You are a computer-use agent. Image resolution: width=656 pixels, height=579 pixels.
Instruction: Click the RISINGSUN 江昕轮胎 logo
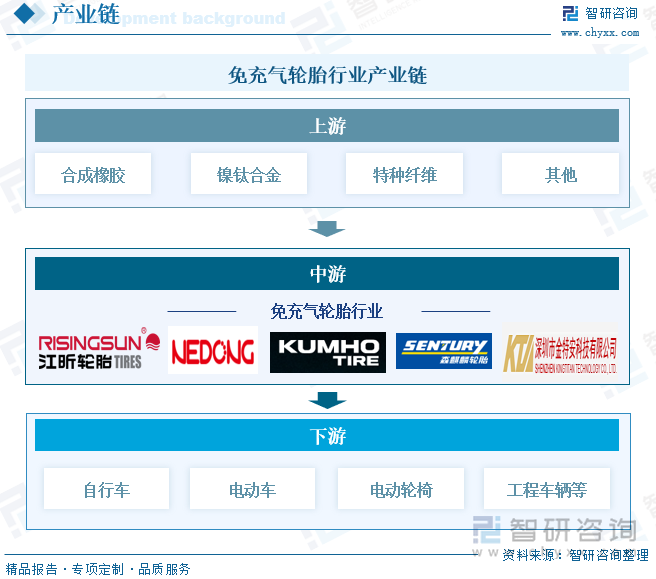(x=99, y=349)
